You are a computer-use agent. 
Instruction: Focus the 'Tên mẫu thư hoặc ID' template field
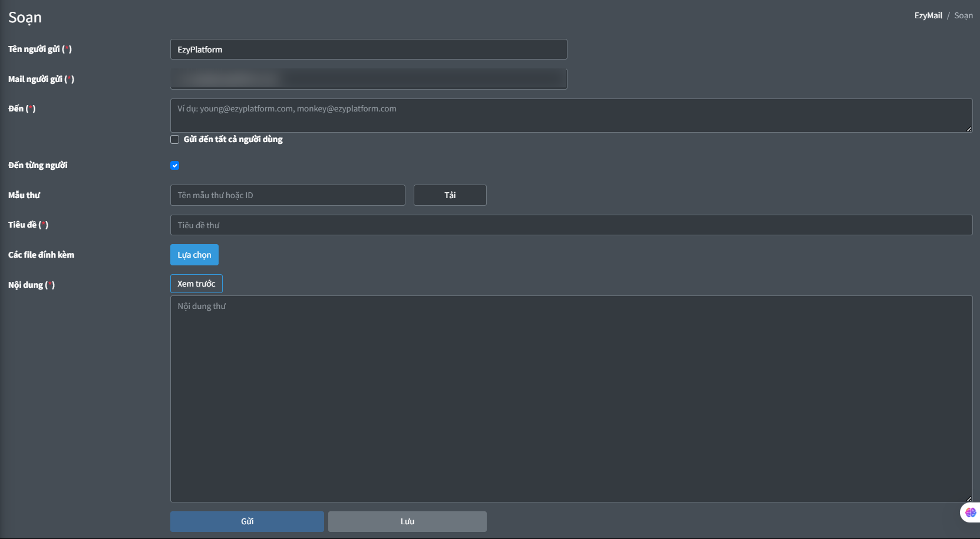click(x=288, y=195)
